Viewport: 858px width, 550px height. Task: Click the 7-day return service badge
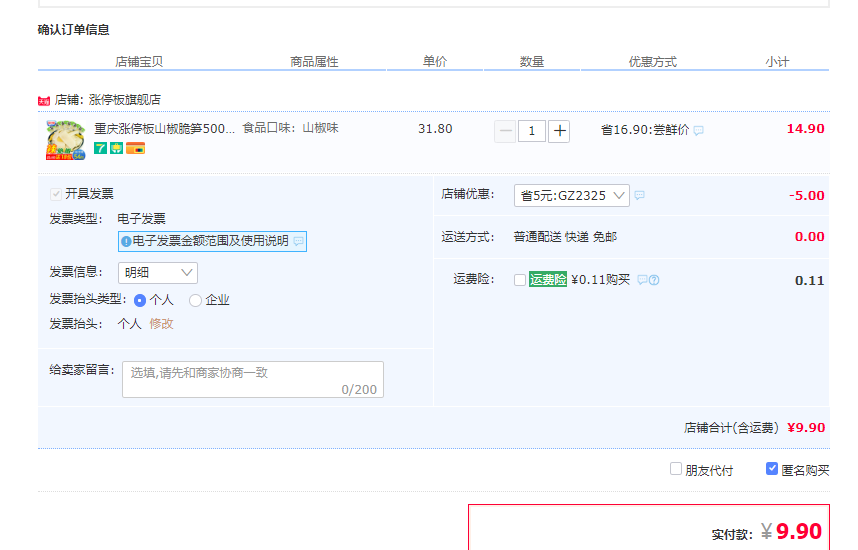(100, 148)
